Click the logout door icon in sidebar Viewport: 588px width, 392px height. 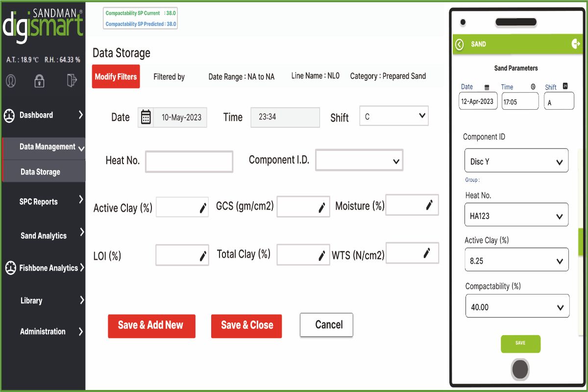[x=72, y=80]
